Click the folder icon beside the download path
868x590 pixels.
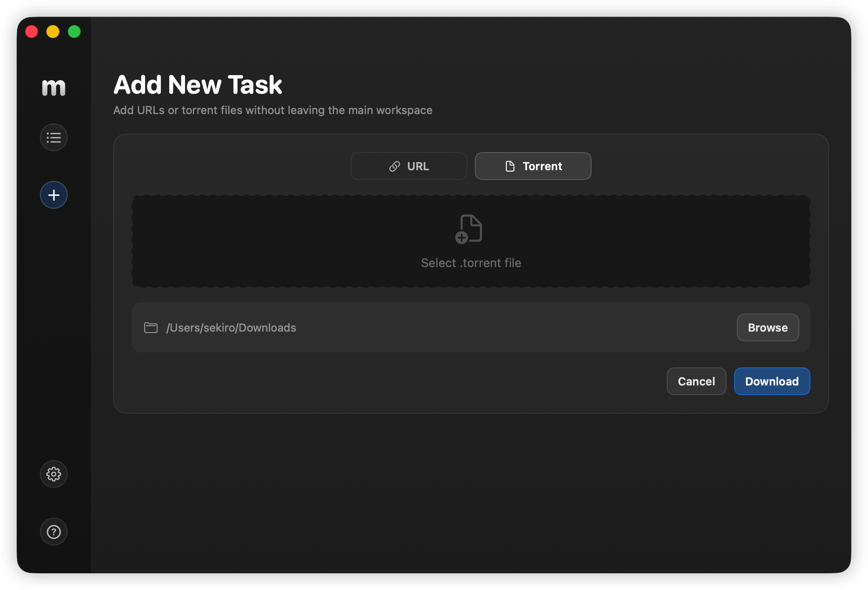point(151,327)
